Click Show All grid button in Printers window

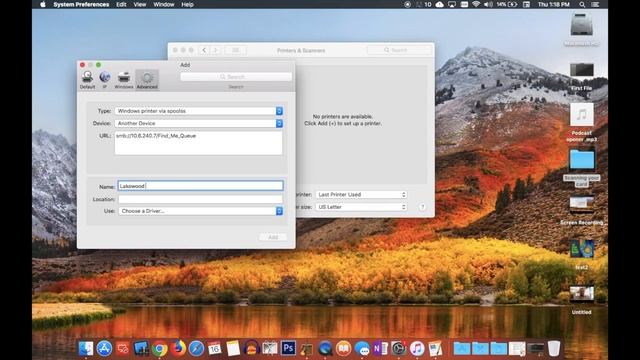(x=236, y=50)
